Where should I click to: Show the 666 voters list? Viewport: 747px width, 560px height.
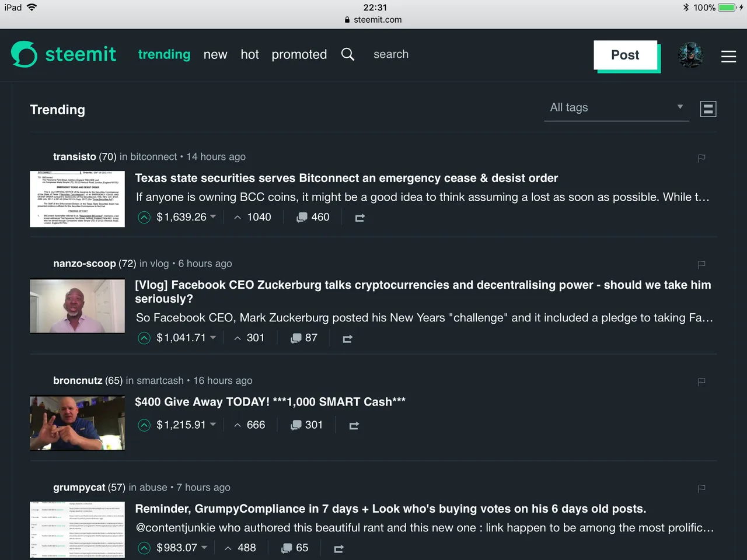pyautogui.click(x=249, y=425)
